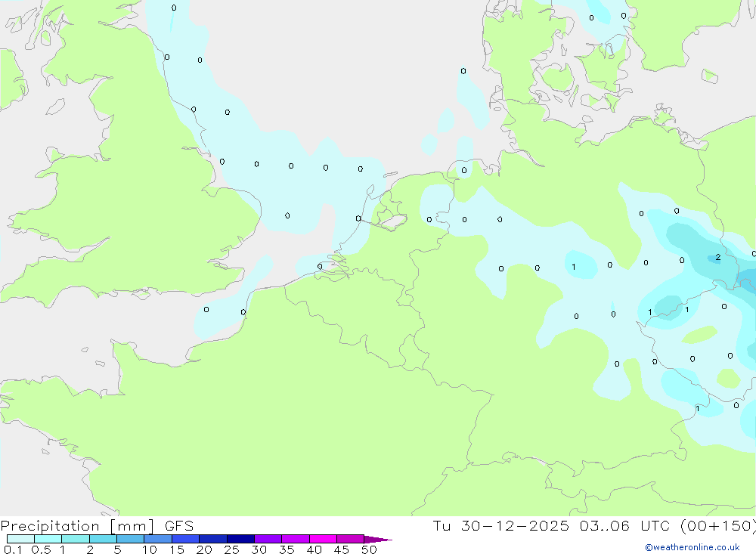The width and height of the screenshot is (756, 554).
Task: Click the 30–35 mm legend swatch
Action: coord(268,539)
